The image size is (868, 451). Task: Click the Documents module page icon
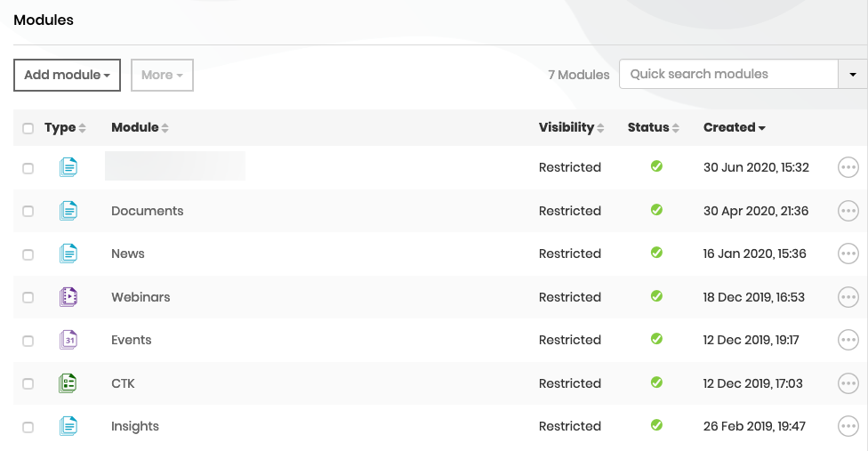pos(68,211)
